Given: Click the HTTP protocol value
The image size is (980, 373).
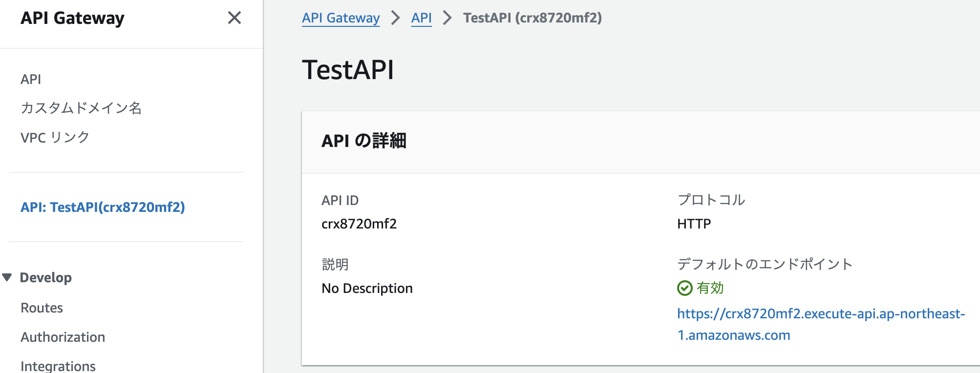Looking at the screenshot, I should pyautogui.click(x=694, y=224).
